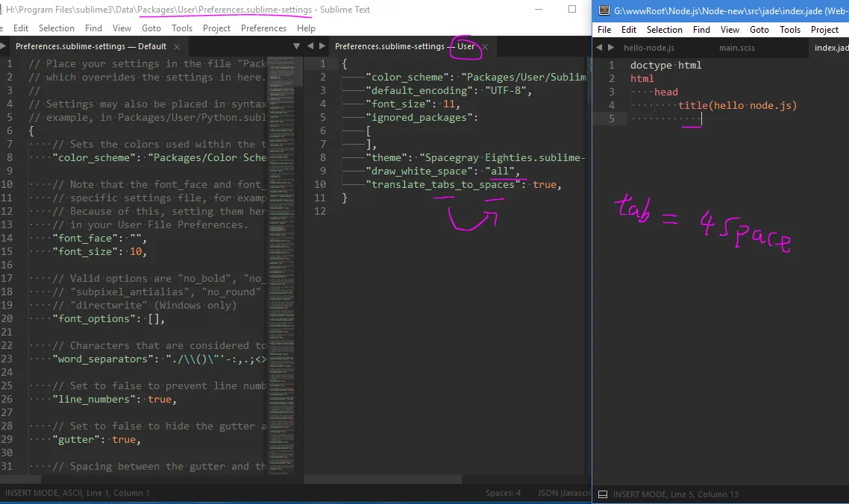Click the minimap in the Default settings pane
The width and height of the screenshot is (849, 504).
click(x=281, y=265)
